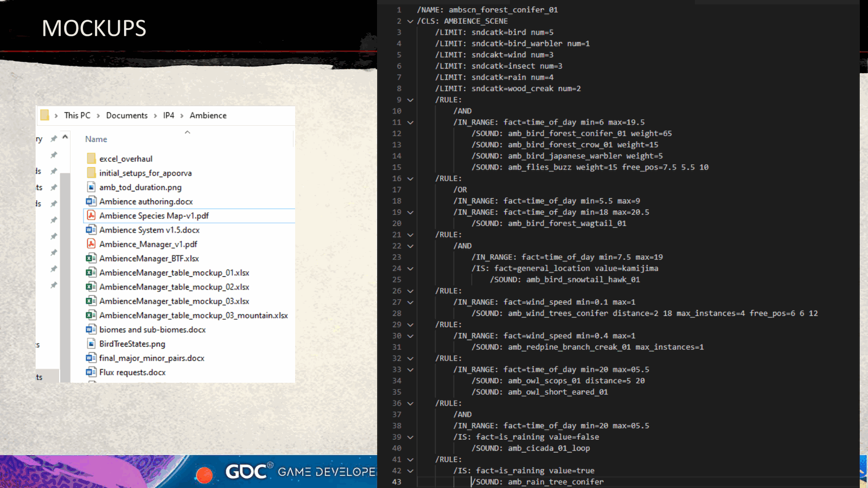This screenshot has width=868, height=488.
Task: Click the navigation pane scrollbar up arrow
Action: tap(65, 137)
